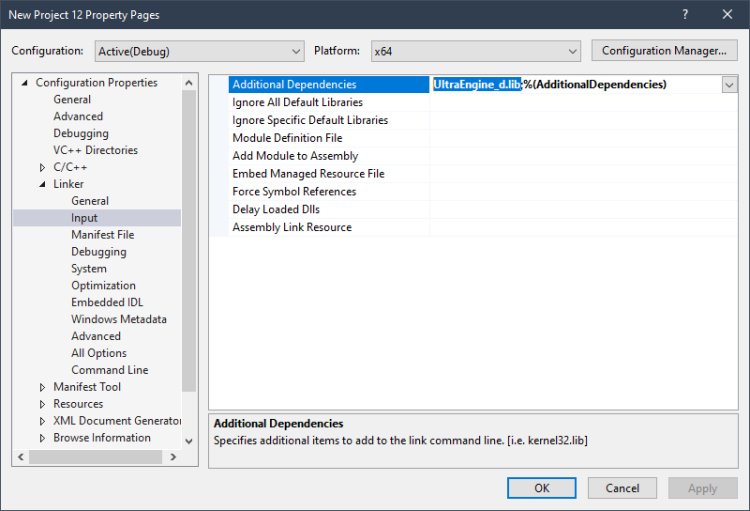Click the Help question mark icon
The image size is (750, 511).
coord(685,15)
